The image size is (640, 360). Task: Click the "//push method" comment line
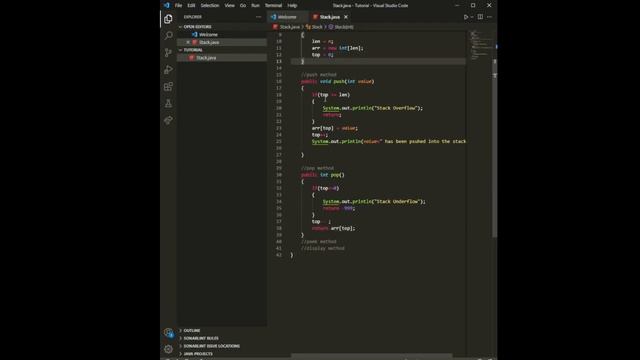point(318,75)
